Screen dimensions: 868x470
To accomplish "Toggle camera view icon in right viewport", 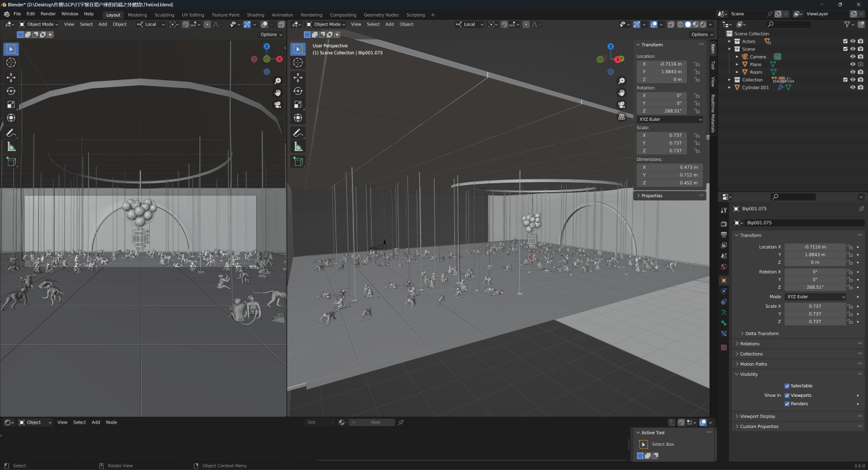I will click(x=621, y=104).
